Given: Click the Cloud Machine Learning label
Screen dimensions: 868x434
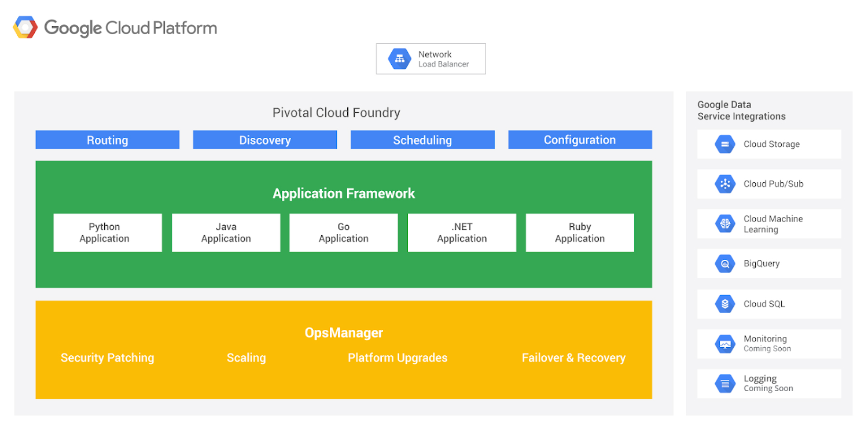Looking at the screenshot, I should point(773,224).
